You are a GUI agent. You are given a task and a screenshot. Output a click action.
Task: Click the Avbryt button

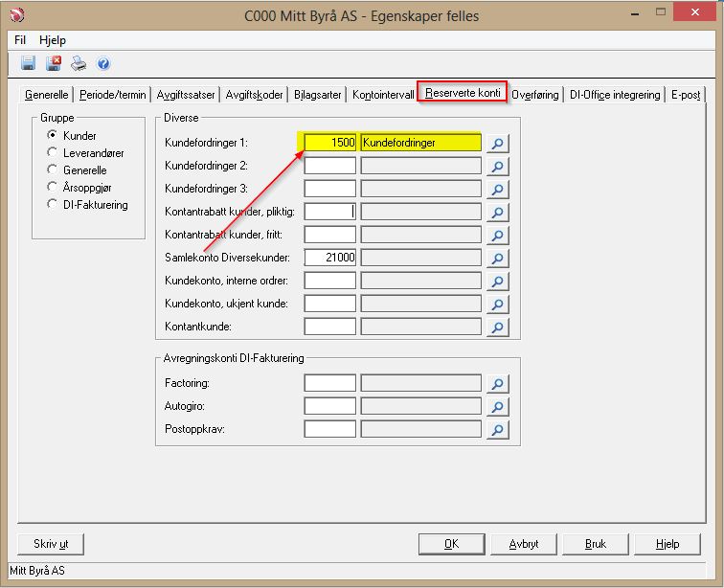pyautogui.click(x=524, y=544)
